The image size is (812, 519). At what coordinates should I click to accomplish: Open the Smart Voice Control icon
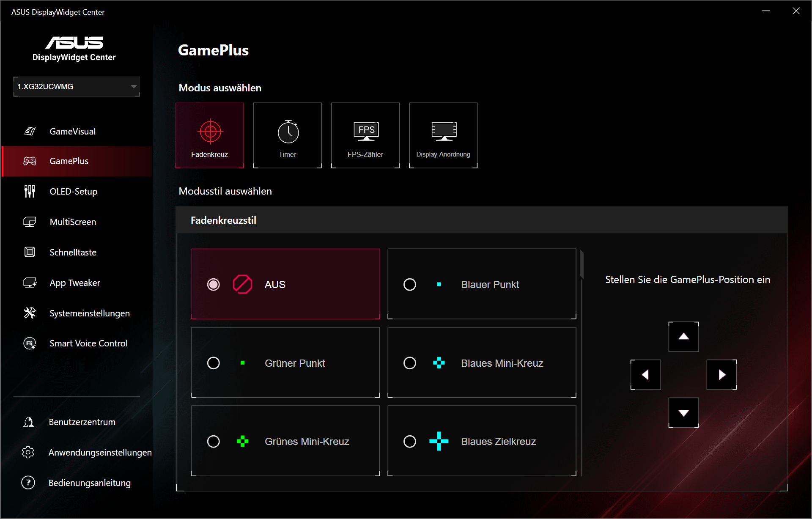30,343
